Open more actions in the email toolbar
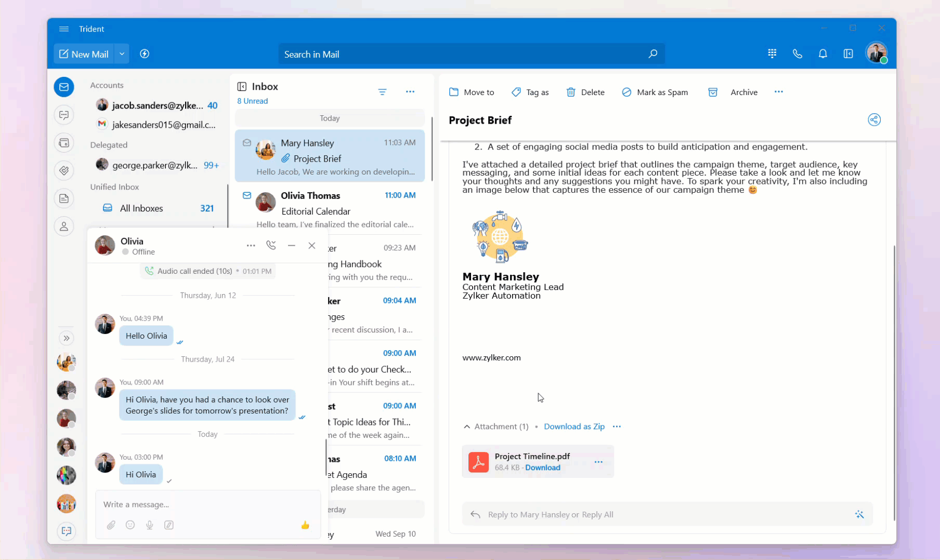Screen dimensions: 940x560 (778, 92)
